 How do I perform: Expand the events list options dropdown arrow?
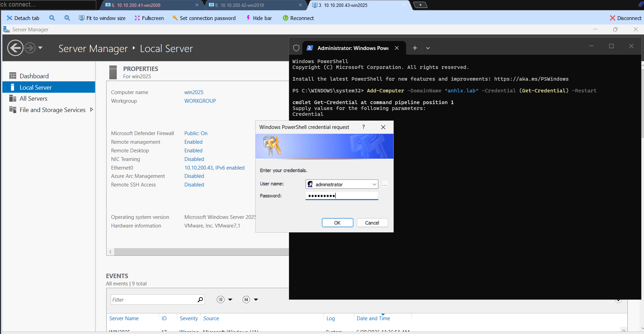pos(230,300)
